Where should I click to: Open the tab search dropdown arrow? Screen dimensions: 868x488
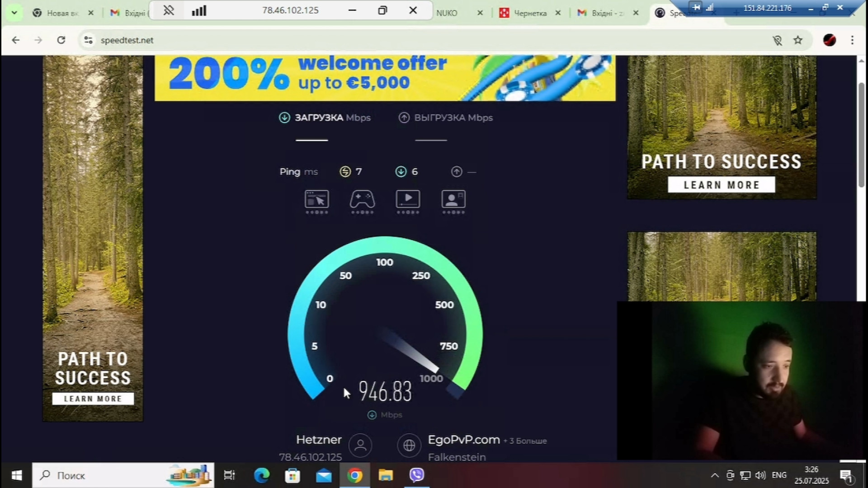click(14, 13)
